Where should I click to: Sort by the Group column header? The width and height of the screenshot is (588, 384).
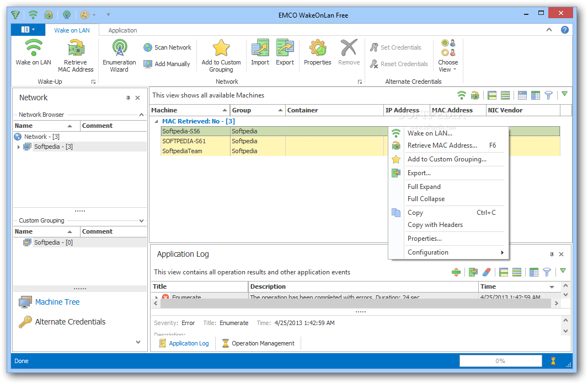click(258, 110)
